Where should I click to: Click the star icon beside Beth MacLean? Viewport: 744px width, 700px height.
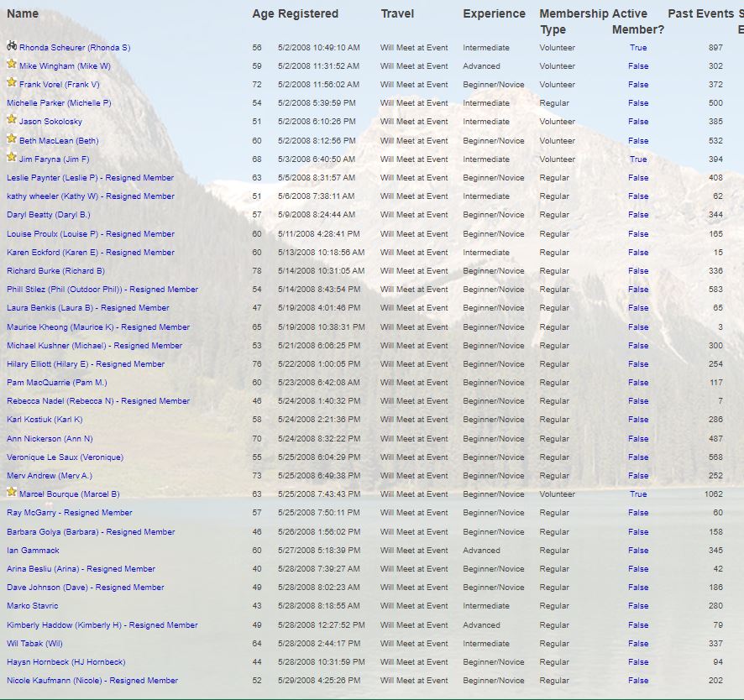pos(12,139)
